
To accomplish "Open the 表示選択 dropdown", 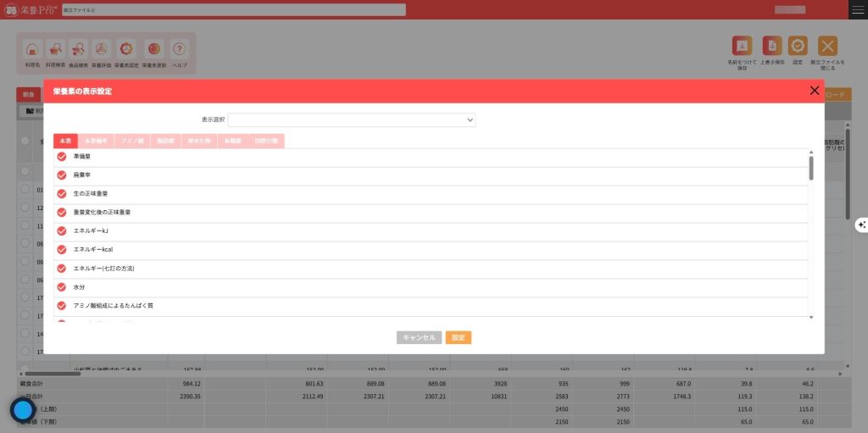I will click(x=351, y=120).
